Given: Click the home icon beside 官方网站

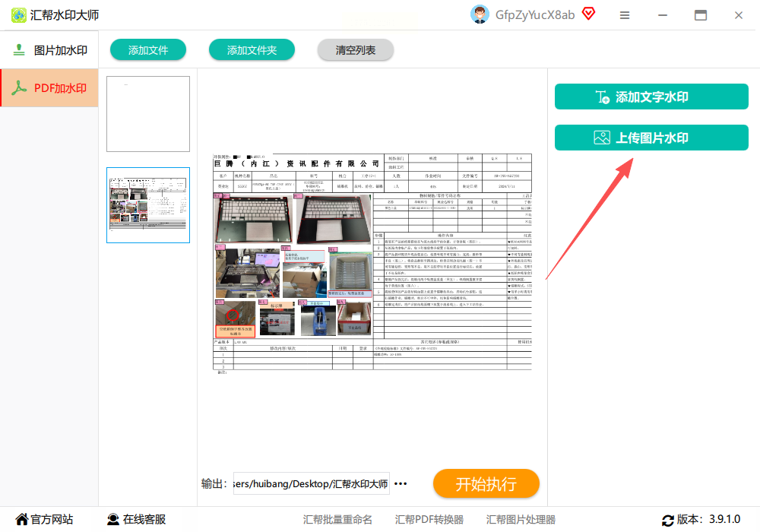Looking at the screenshot, I should click(22, 519).
